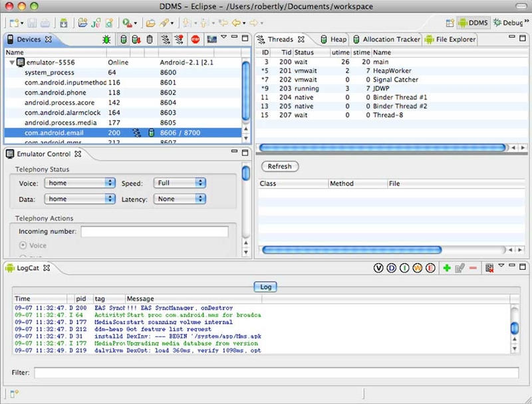This screenshot has width=532, height=404.
Task: Open the Speed dropdown set to Full
Action: (180, 183)
